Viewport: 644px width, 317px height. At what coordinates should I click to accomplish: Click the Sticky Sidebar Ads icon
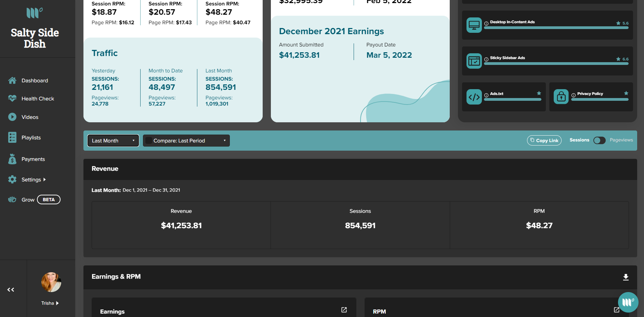coord(474,61)
